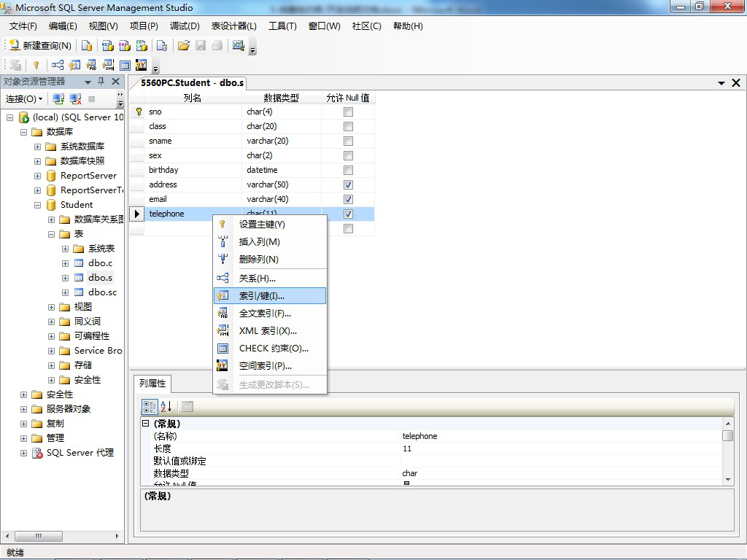The image size is (747, 560).
Task: Choose 关系(H)... from context menu
Action: tap(270, 278)
